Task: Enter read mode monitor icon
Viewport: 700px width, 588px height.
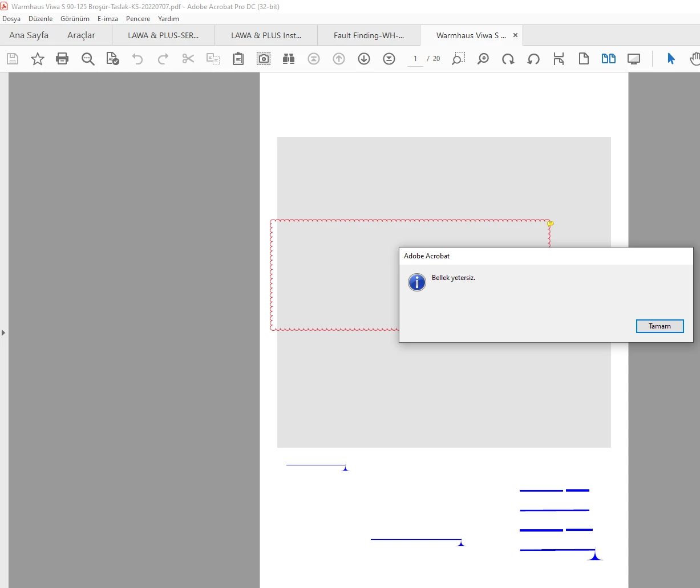Action: tap(634, 59)
